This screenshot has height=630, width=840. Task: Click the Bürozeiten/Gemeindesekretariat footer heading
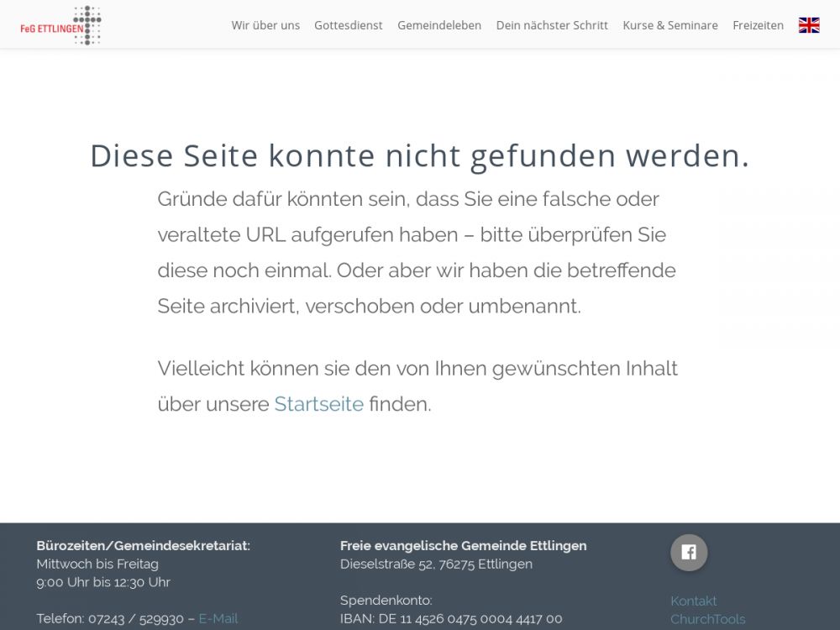143,545
